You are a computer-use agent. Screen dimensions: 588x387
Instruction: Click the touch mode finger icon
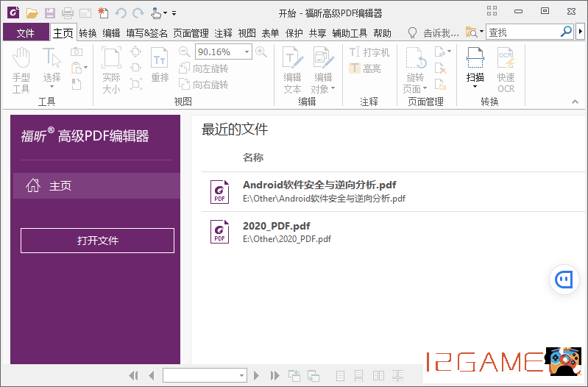tap(156, 13)
